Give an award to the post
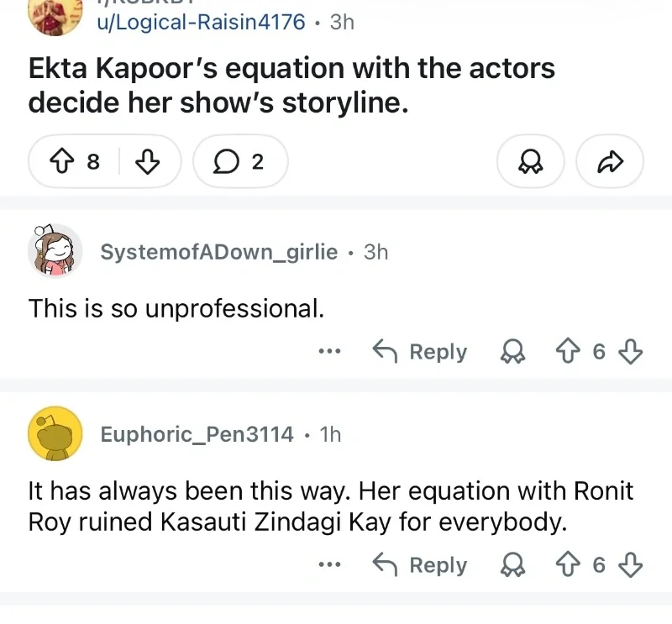Screen dimensions: 672x624 point(531,161)
